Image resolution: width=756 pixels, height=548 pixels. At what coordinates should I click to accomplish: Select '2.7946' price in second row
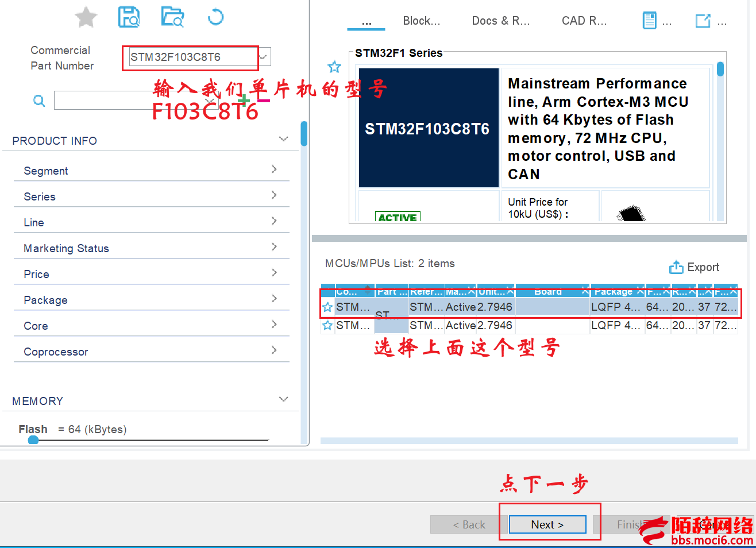click(495, 326)
